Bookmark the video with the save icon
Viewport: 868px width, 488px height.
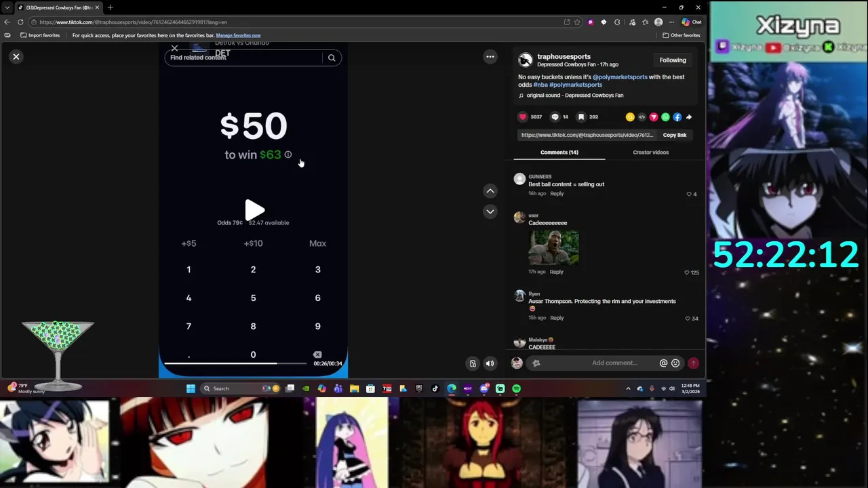click(x=581, y=117)
